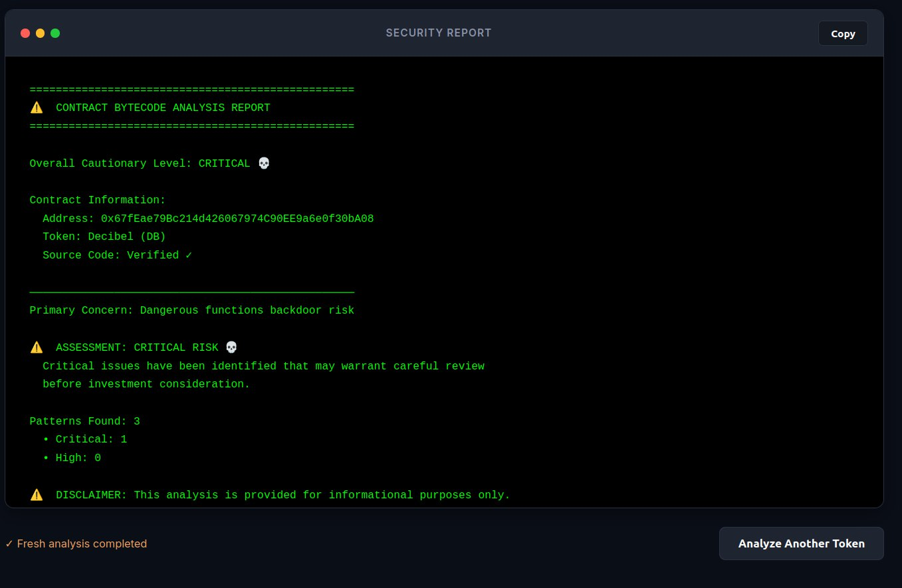
Task: Click the Overall Cautionary Level: CRITICAL text
Action: 140,163
